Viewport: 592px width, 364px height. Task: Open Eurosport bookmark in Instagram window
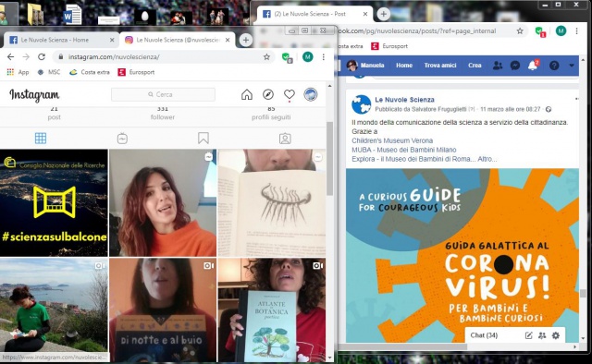(136, 72)
